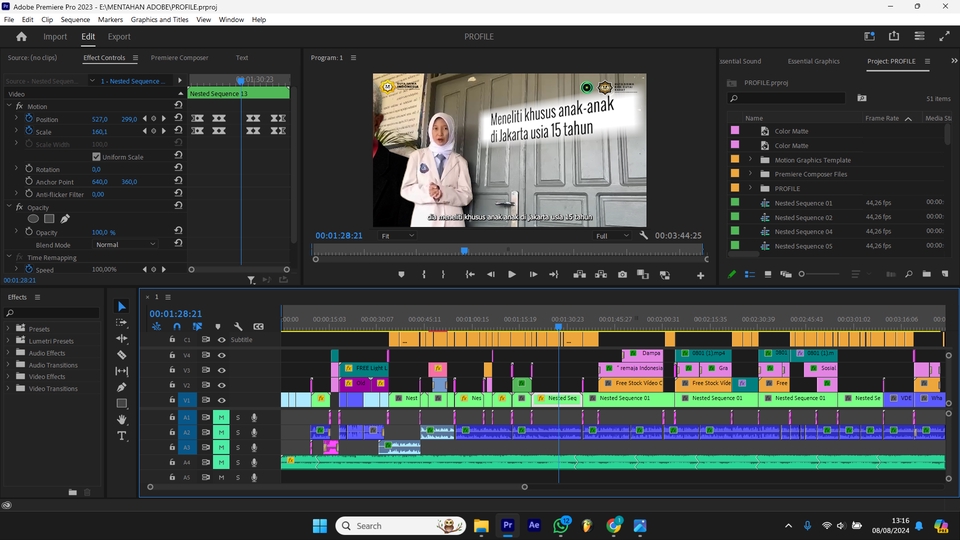The image size is (960, 540).
Task: Uncheck the Uniform Scale checkbox
Action: coord(96,157)
